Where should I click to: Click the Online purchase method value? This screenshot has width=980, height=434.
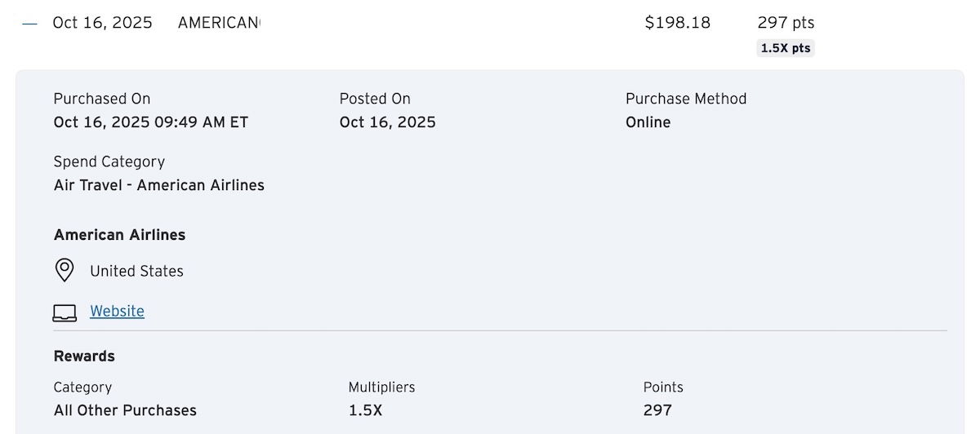[648, 122]
